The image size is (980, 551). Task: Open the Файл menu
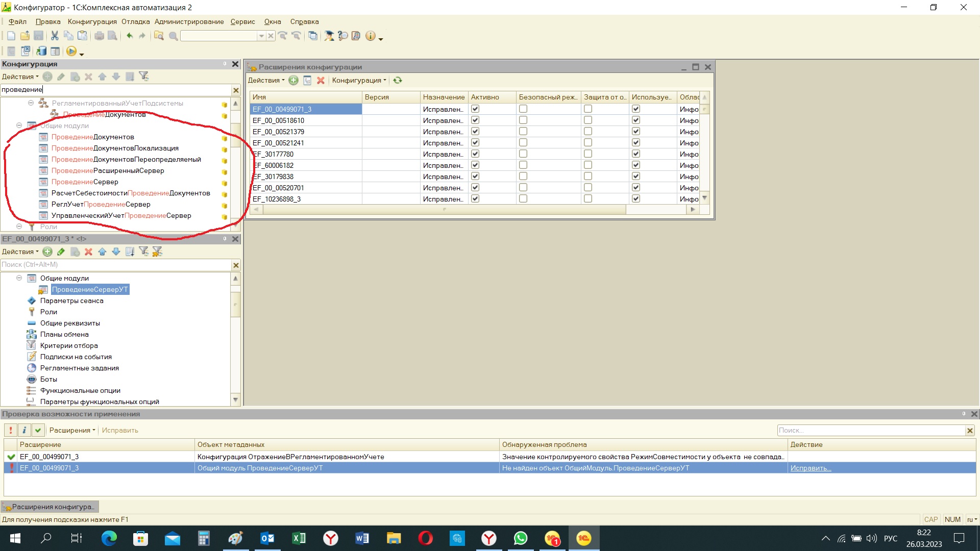17,21
